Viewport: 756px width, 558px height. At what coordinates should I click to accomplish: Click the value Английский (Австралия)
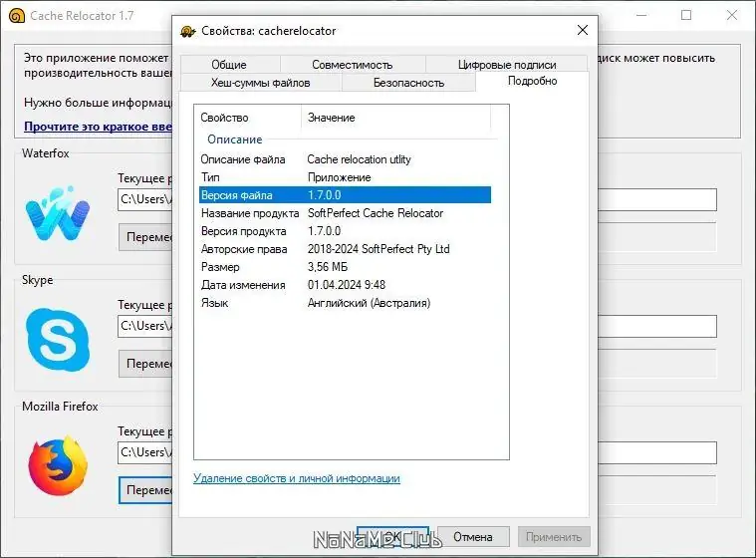[x=369, y=303]
